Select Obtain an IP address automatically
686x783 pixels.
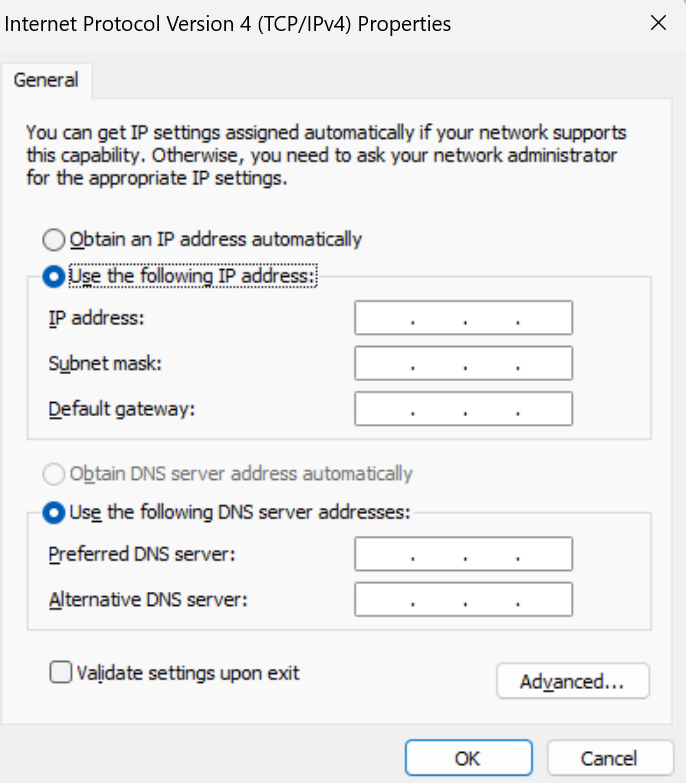(x=53, y=240)
